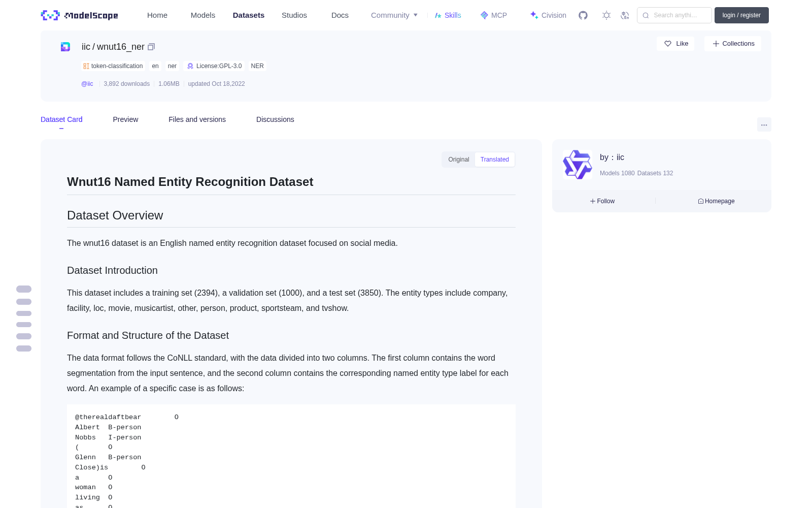Click 'Albert B-person' code line
This screenshot has height=508, width=812.
tap(108, 427)
